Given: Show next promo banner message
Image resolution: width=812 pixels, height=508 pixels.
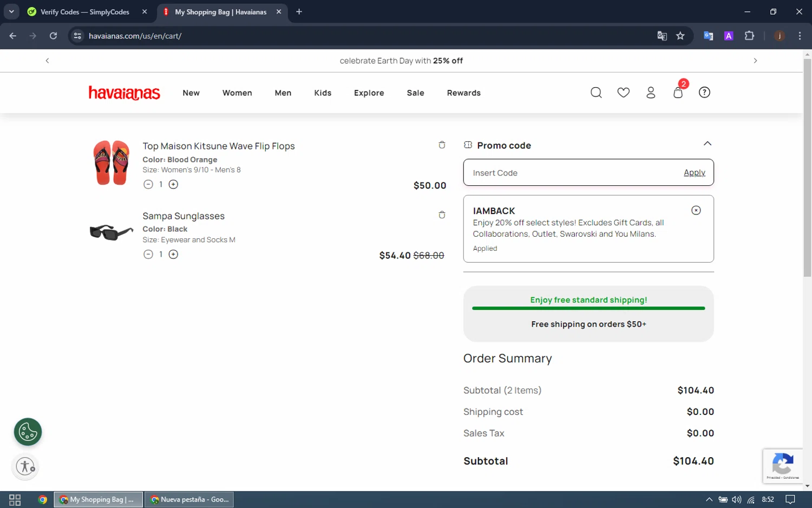Looking at the screenshot, I should click(755, 61).
